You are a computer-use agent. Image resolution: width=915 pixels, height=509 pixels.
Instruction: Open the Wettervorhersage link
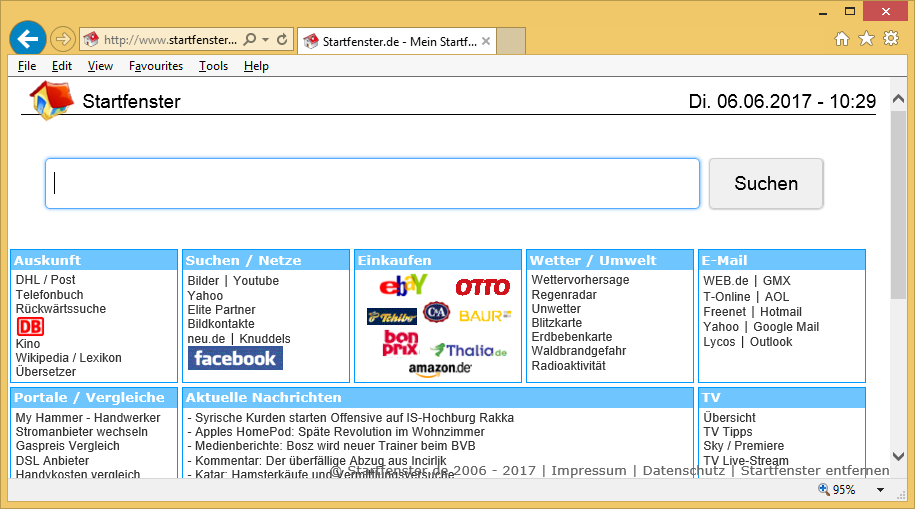pyautogui.click(x=580, y=280)
